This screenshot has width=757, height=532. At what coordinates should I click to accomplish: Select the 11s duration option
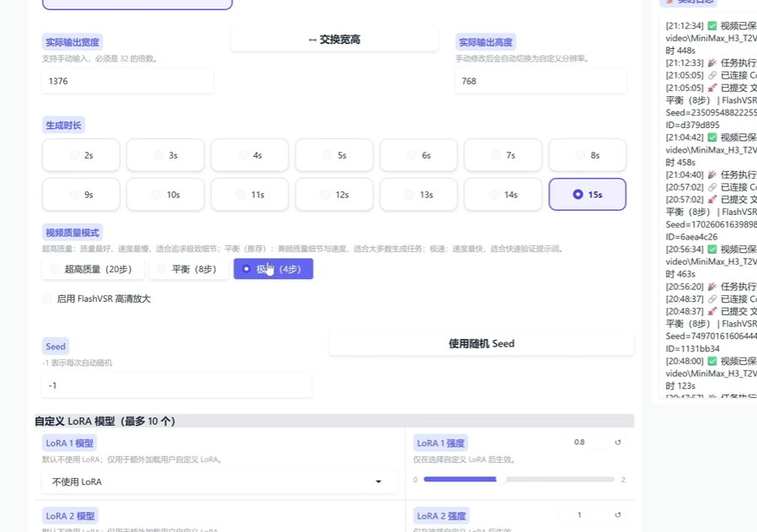click(250, 195)
